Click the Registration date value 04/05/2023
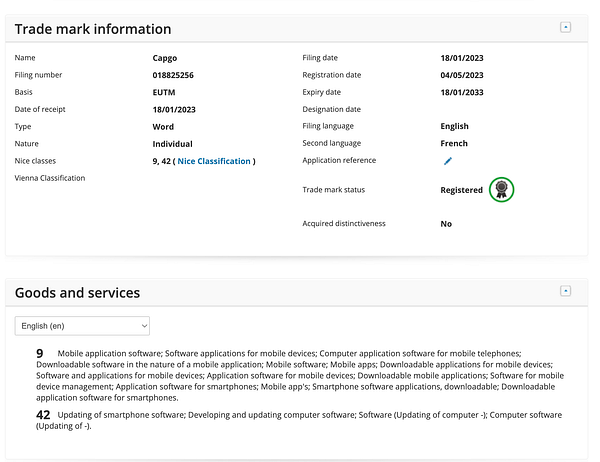Screen dimensions: 600x462 pos(462,75)
